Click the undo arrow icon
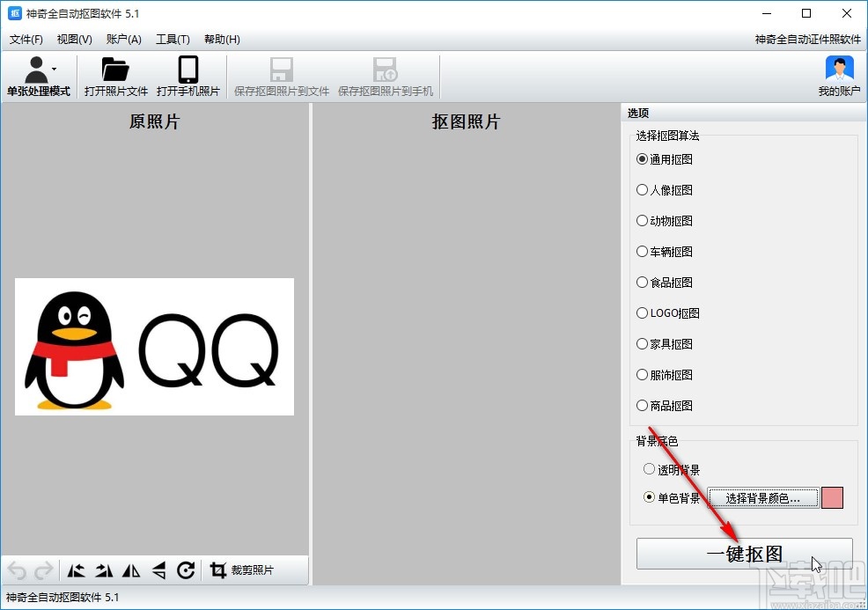Viewport: 868px width, 610px height. coord(17,570)
